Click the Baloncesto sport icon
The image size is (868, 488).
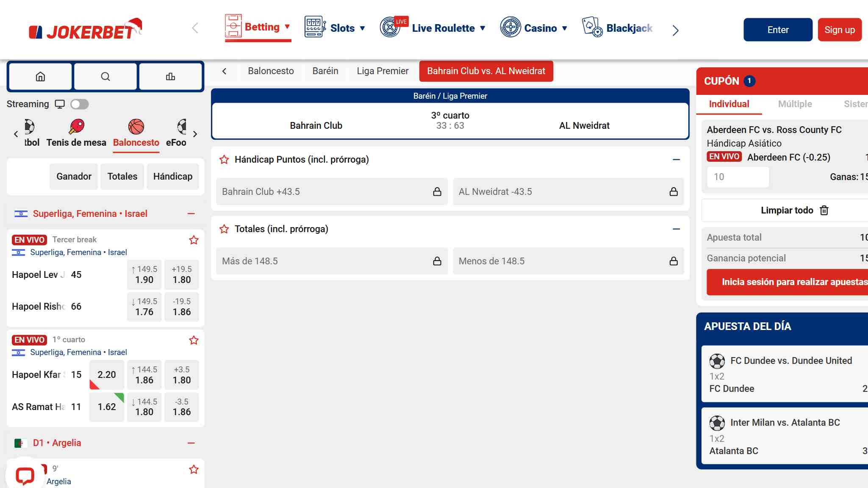point(135,126)
